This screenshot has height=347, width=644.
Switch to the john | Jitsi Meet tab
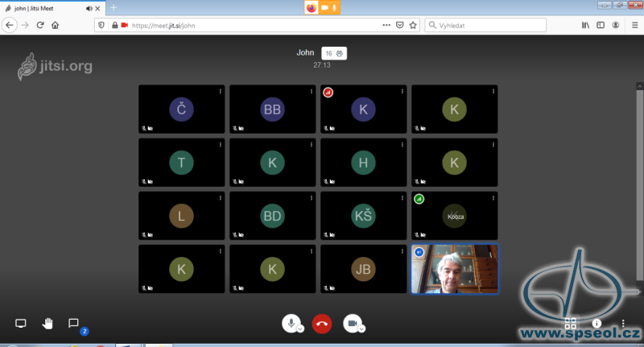52,8
